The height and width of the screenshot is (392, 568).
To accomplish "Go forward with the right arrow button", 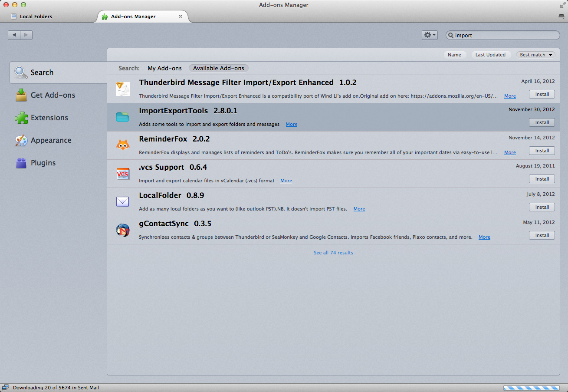I will [x=26, y=35].
